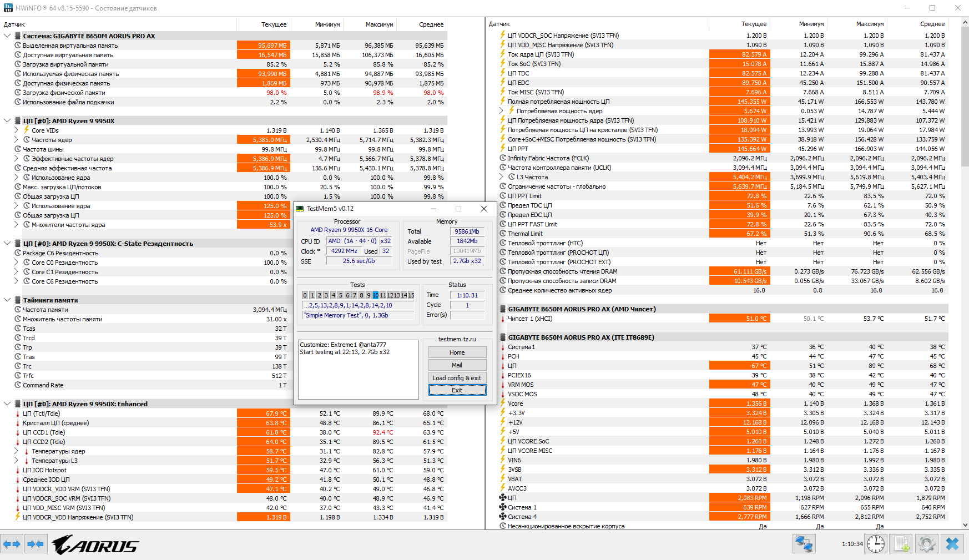
Task: Click the Exit button in TestMem5
Action: coord(457,390)
